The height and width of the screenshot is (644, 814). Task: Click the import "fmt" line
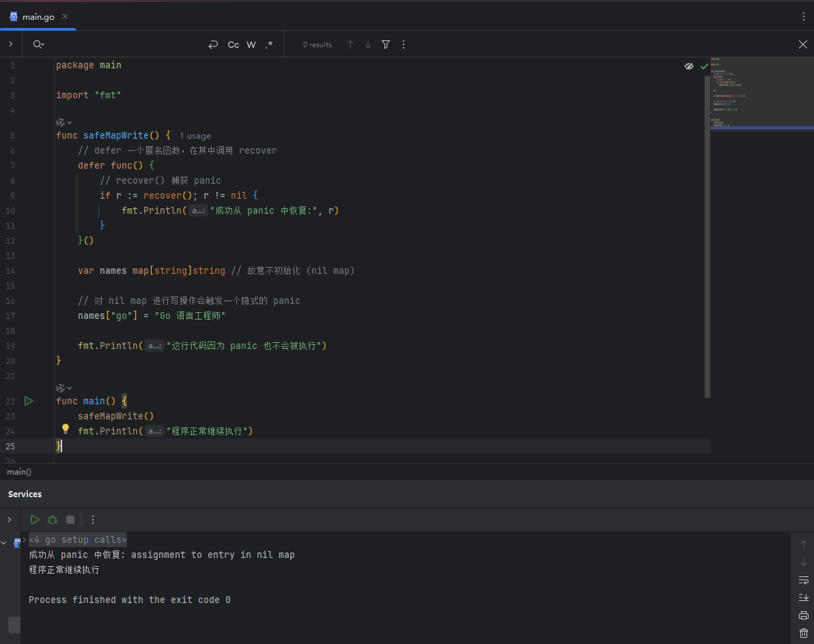click(x=88, y=95)
